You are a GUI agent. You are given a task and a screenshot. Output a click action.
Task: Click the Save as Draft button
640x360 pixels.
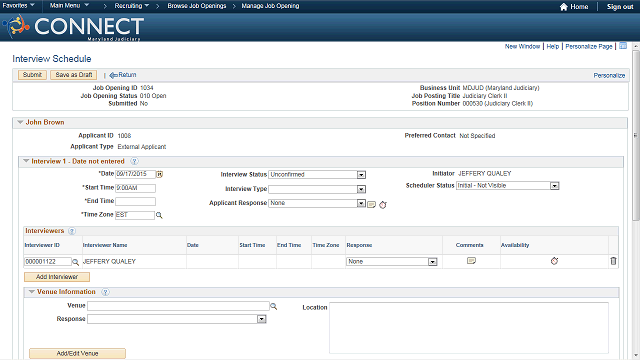coord(73,75)
